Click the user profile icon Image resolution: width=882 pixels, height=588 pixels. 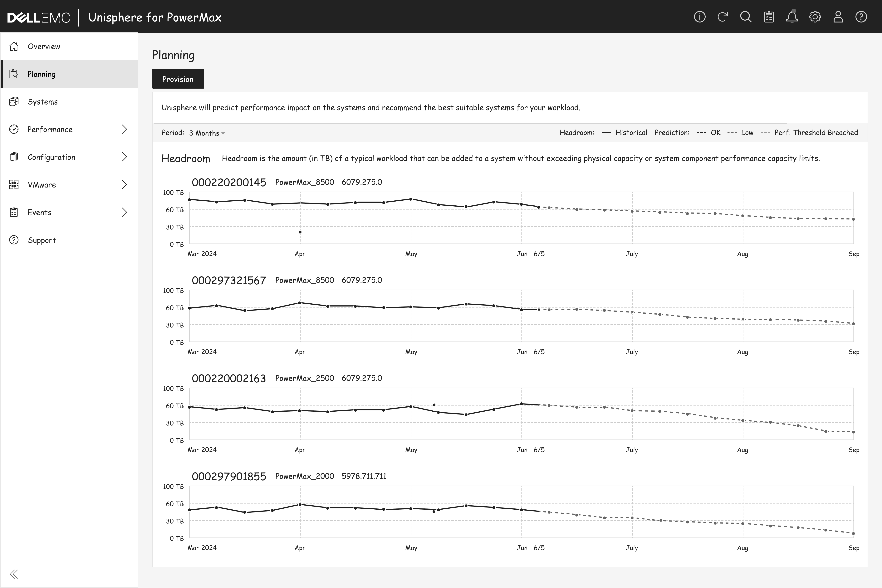click(838, 17)
